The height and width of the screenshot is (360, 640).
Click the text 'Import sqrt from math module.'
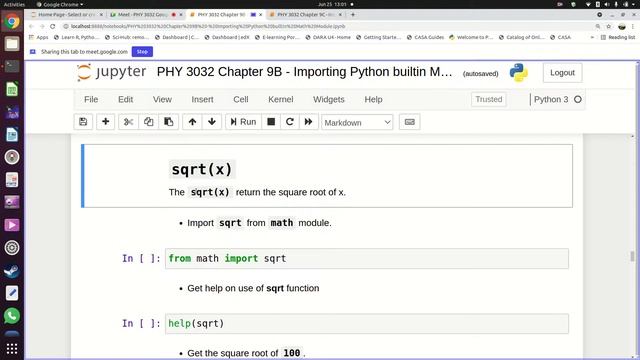(259, 223)
